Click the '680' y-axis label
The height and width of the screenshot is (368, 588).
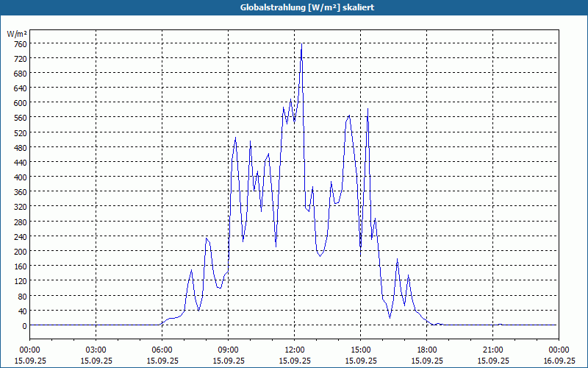click(x=21, y=74)
